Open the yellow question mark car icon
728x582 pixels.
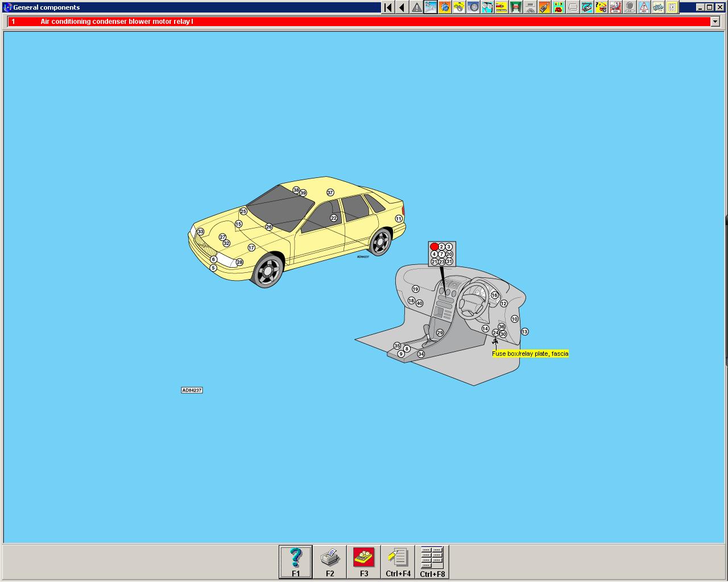(601, 7)
